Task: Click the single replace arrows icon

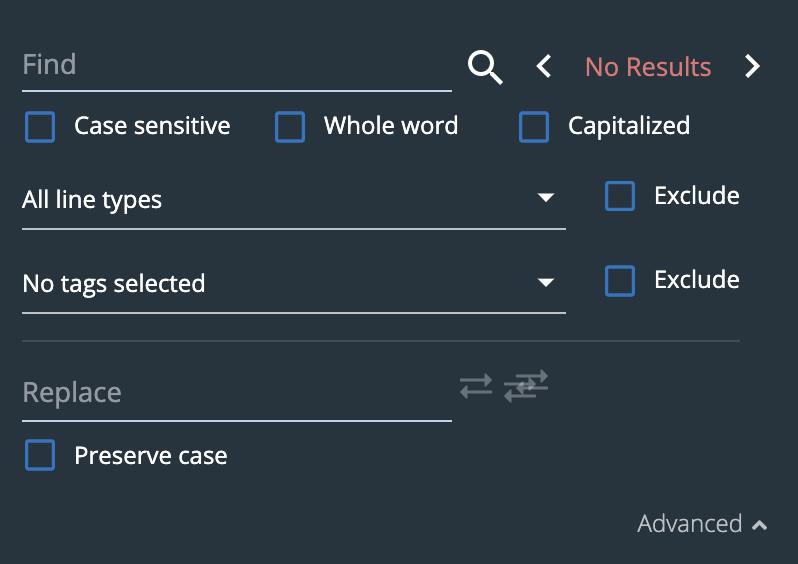Action: [476, 386]
